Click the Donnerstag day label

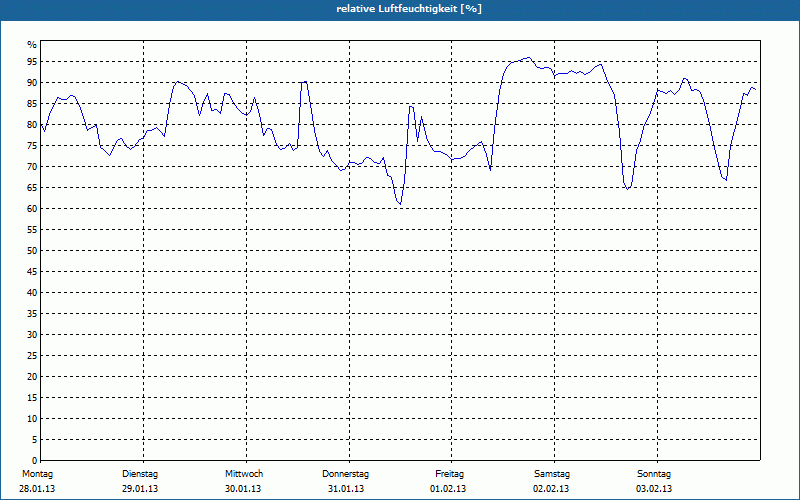(x=345, y=474)
